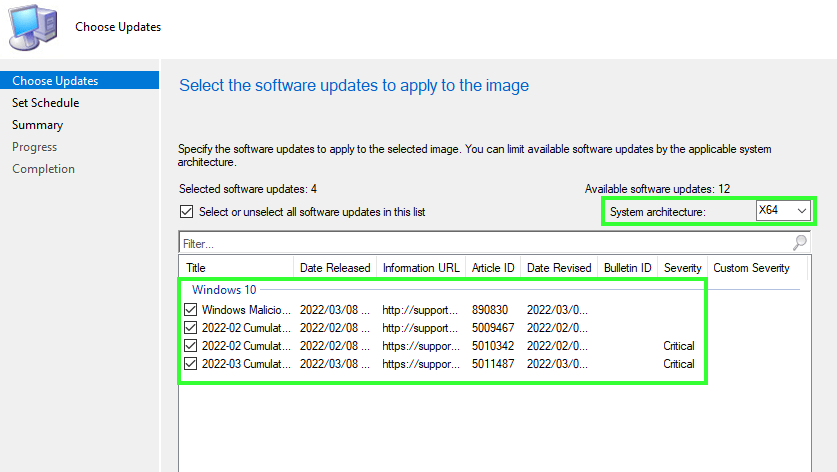Click into the Filter text field
Screen dimensions: 837x472
point(480,243)
